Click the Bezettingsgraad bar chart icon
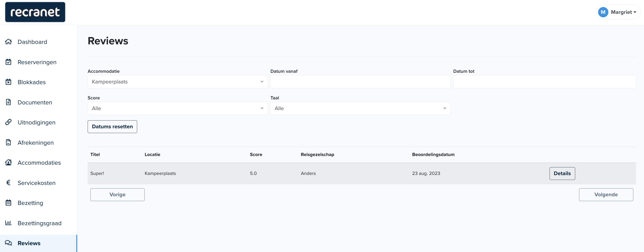This screenshot has width=644, height=252. (x=8, y=223)
